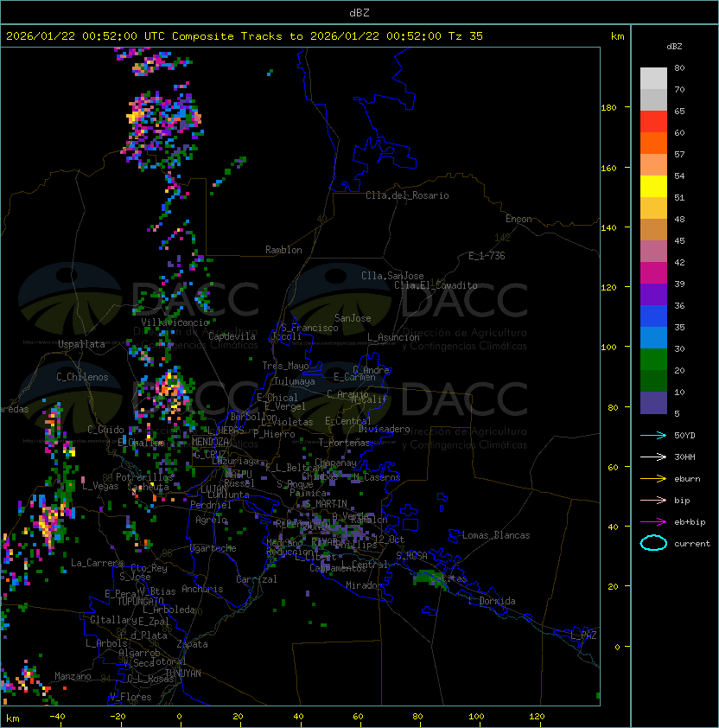Click the 'S_MARTIN' place label

(x=327, y=503)
